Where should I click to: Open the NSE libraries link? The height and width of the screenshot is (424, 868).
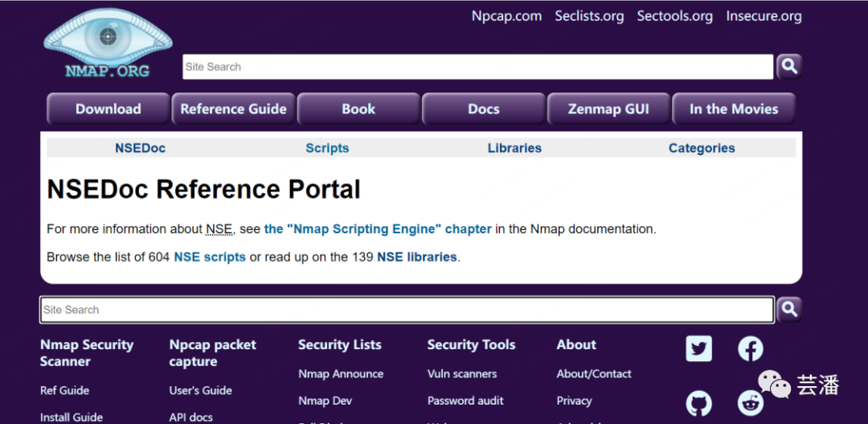click(417, 257)
